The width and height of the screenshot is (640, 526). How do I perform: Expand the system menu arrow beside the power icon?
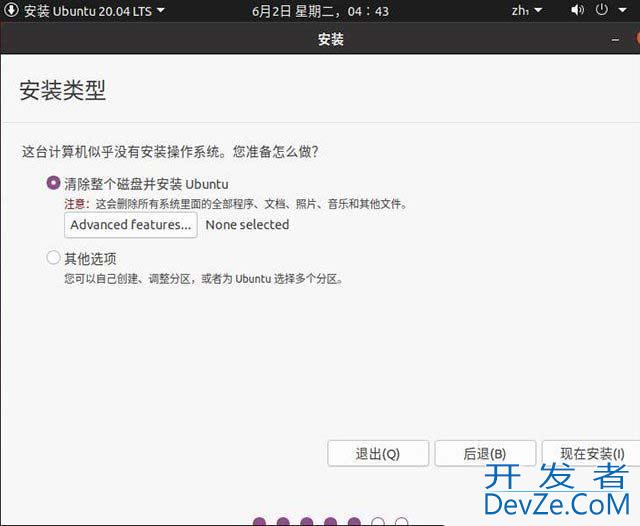point(623,10)
